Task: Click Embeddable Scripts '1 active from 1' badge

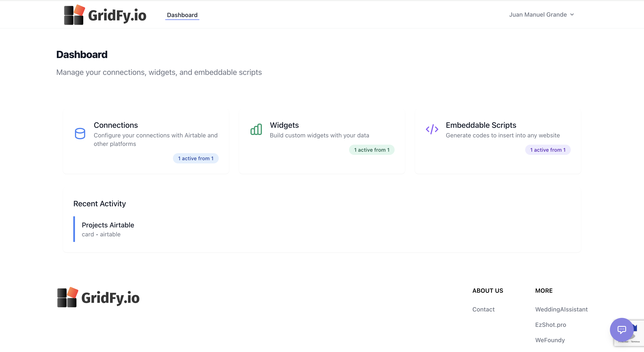Action: click(548, 150)
